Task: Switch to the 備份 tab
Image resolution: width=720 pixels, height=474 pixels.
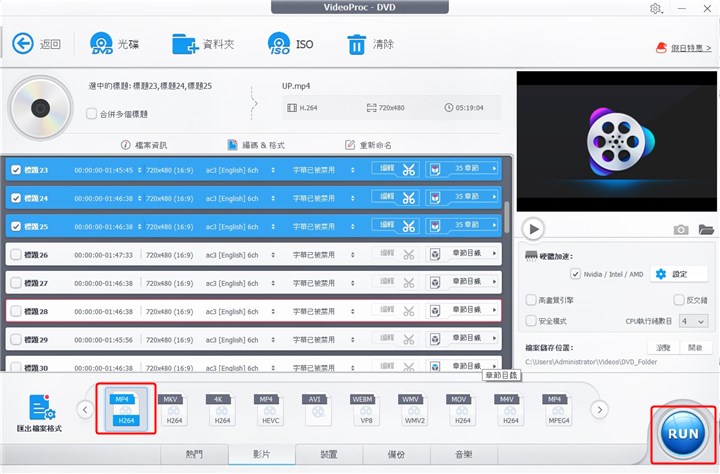Action: pos(396,454)
